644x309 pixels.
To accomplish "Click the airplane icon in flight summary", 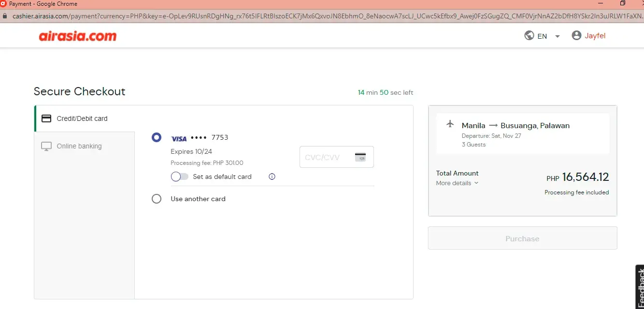I will [450, 124].
